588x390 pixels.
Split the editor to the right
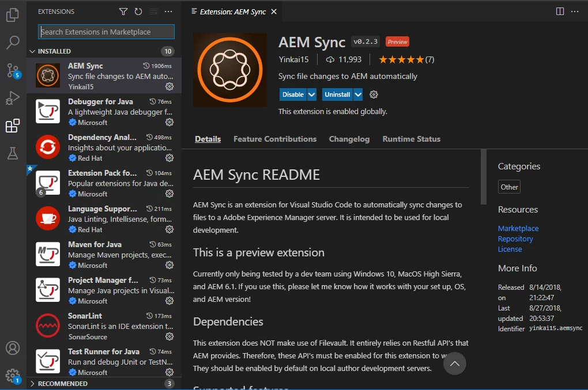pyautogui.click(x=560, y=12)
